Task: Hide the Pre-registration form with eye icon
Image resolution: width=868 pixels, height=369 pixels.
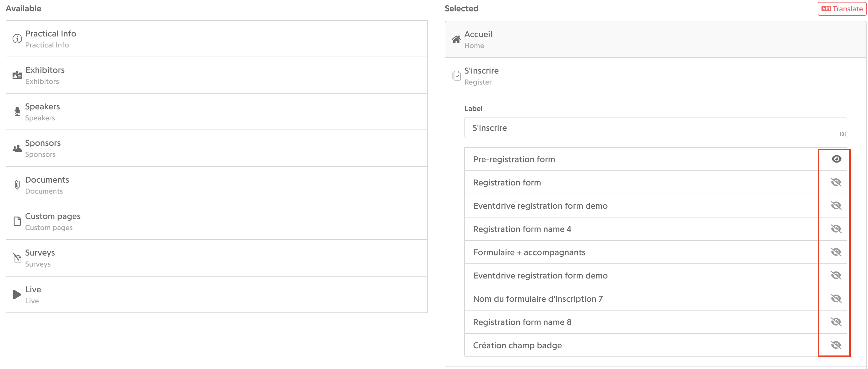Action: coord(836,159)
